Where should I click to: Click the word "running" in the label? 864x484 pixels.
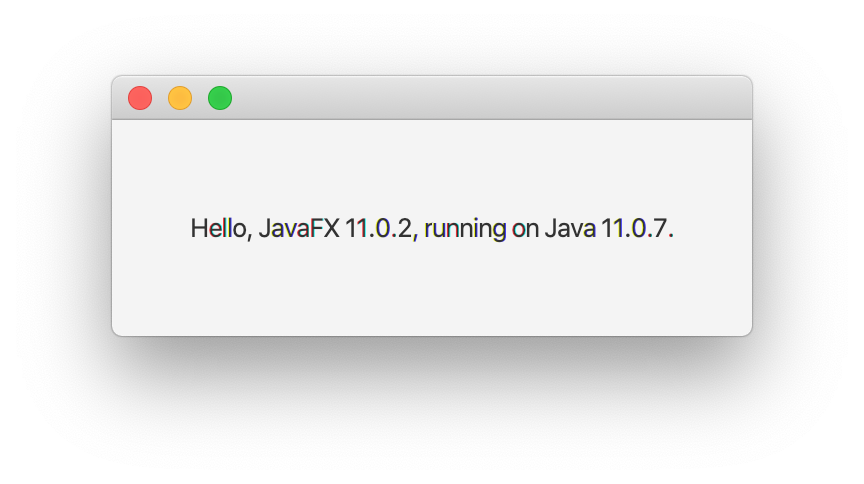pyautogui.click(x=465, y=230)
